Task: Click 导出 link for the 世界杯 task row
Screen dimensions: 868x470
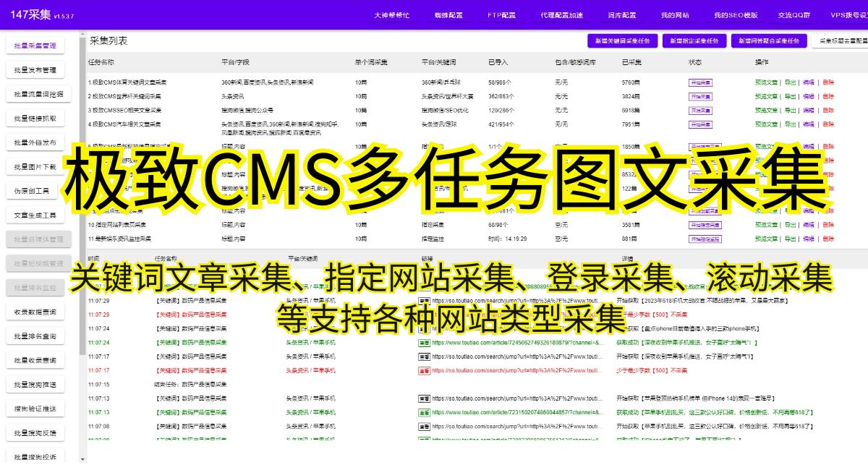Action: click(x=791, y=96)
